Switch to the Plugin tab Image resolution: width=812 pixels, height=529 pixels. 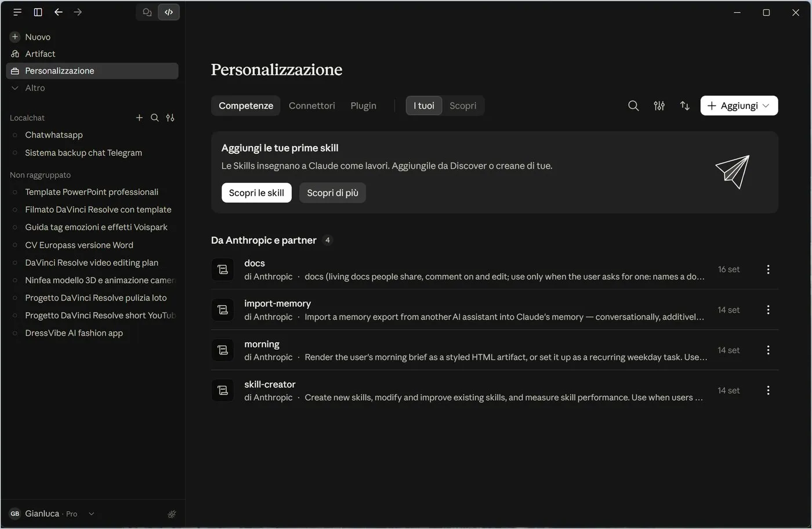tap(364, 106)
